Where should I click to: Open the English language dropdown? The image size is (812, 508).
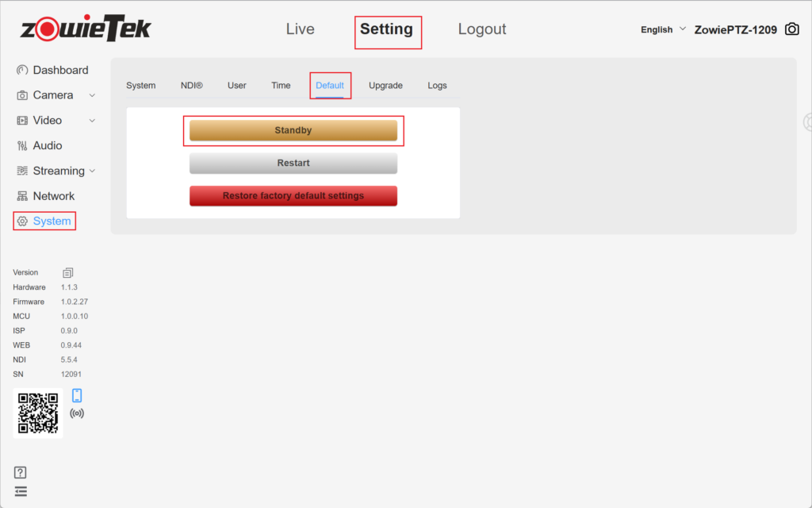coord(663,29)
